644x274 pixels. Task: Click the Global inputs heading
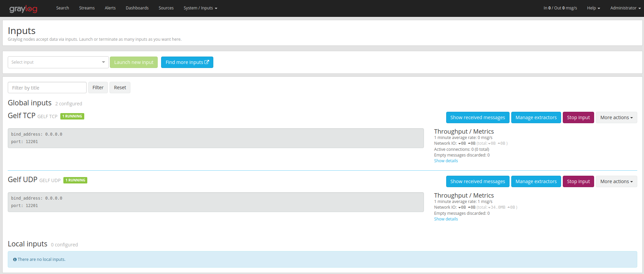pyautogui.click(x=30, y=103)
